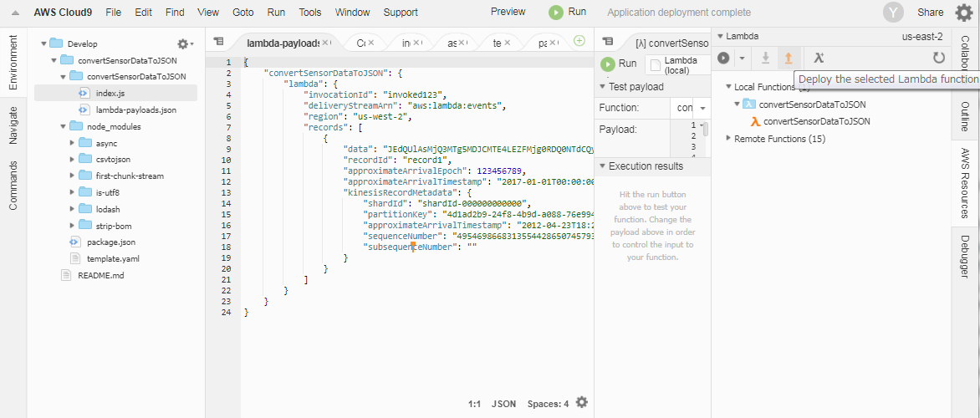The width and height of the screenshot is (980, 418).
Task: Open the editor pane tab list menu icon
Action: (x=217, y=41)
